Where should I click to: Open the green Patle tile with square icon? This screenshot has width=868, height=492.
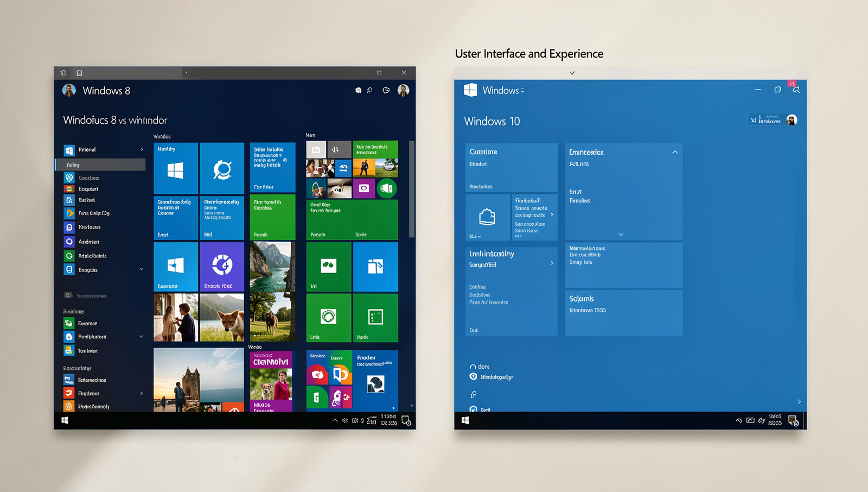pos(375,318)
